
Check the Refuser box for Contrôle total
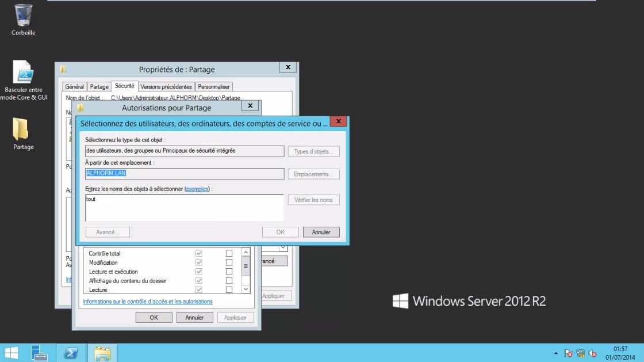(229, 253)
